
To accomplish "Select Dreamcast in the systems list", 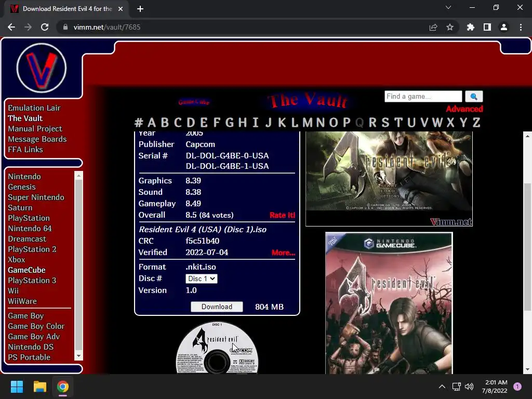I will [27, 239].
